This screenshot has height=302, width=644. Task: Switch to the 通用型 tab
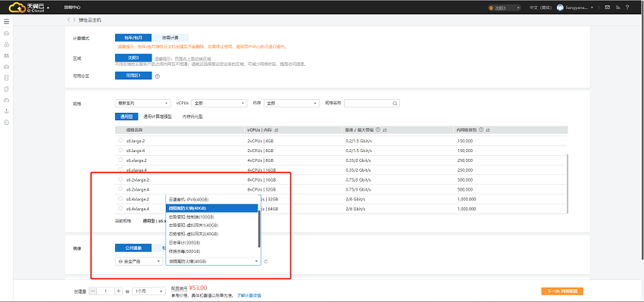(x=127, y=117)
